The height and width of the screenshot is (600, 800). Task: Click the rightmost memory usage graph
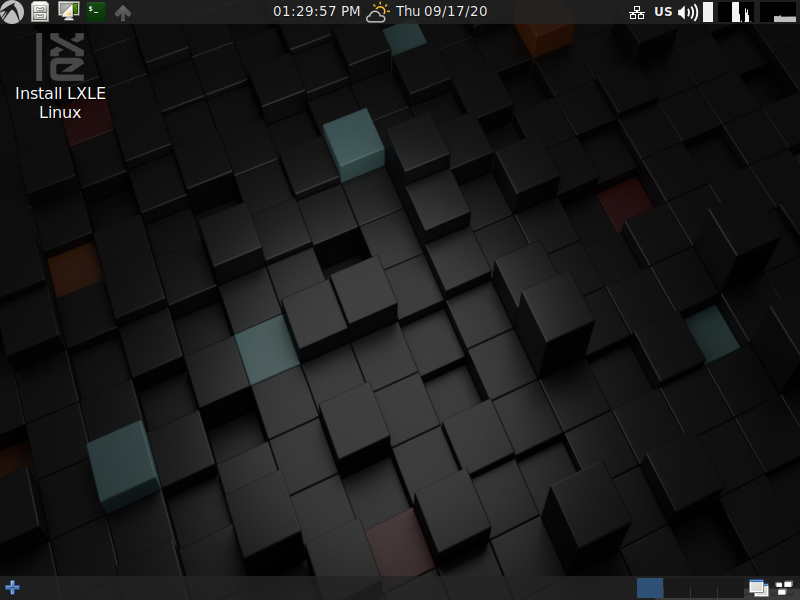tap(778, 12)
